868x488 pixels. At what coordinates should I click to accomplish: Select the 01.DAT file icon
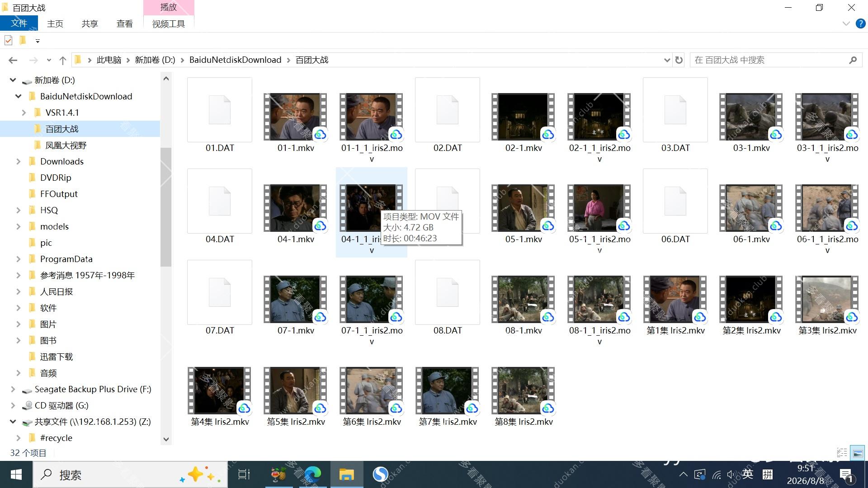(x=220, y=110)
